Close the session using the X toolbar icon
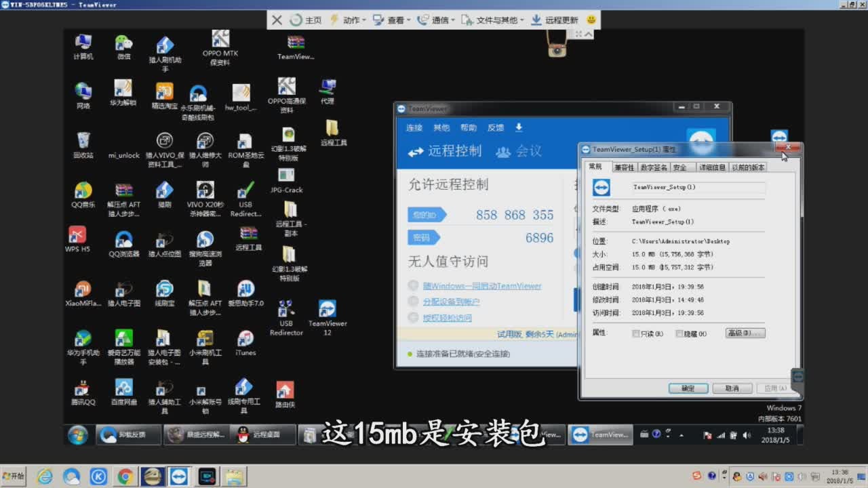The width and height of the screenshot is (868, 488). (x=277, y=20)
